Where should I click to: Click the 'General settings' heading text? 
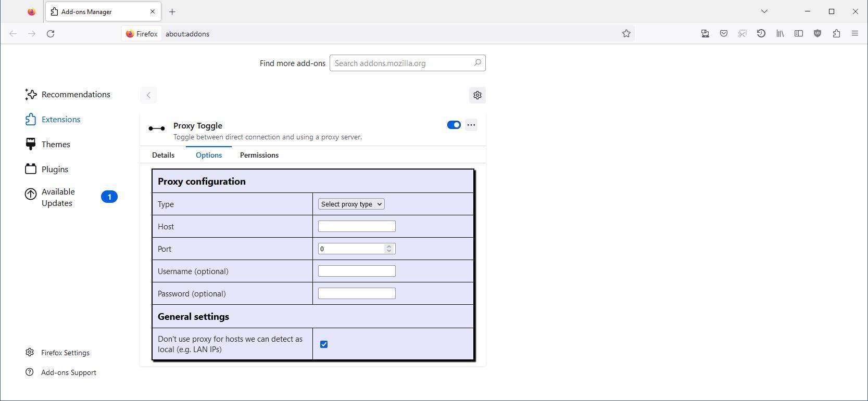193,317
